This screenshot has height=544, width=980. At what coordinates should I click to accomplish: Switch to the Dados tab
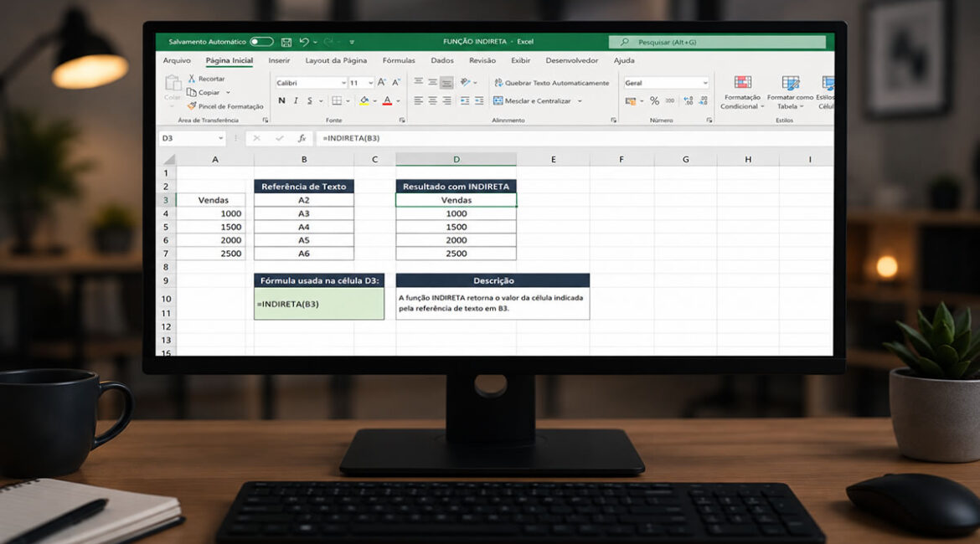pyautogui.click(x=442, y=60)
